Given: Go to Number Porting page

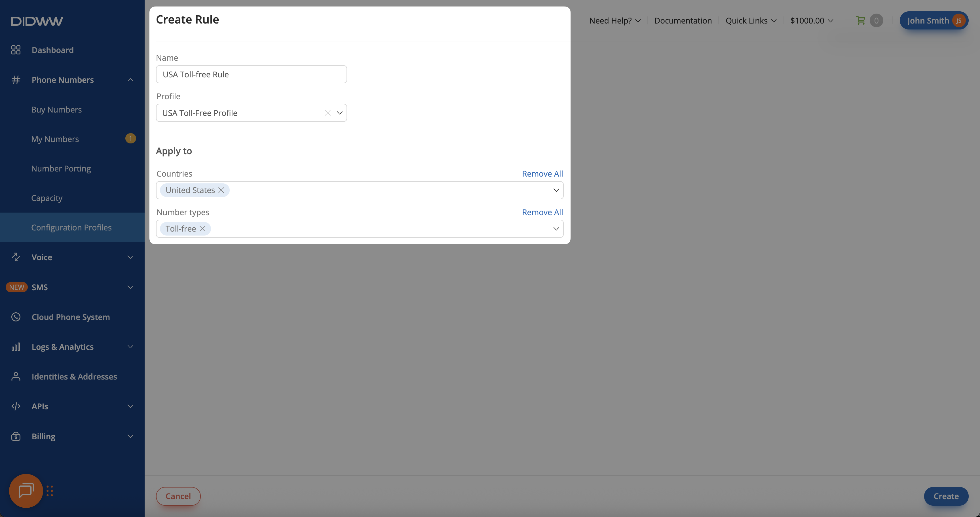Looking at the screenshot, I should click(x=61, y=168).
